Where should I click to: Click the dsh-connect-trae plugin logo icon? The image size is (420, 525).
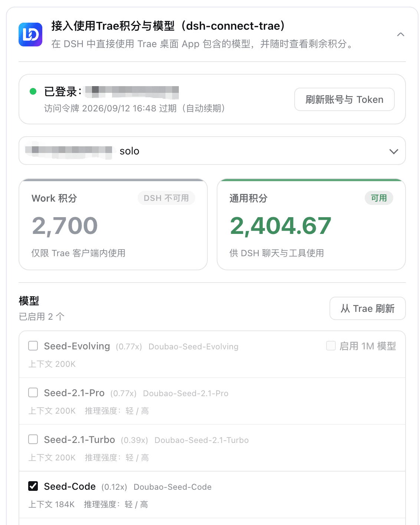[x=30, y=35]
